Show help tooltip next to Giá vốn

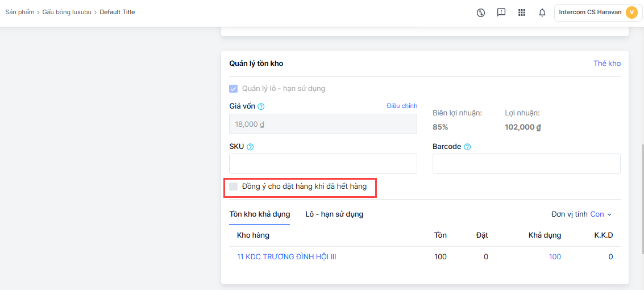[x=261, y=106]
